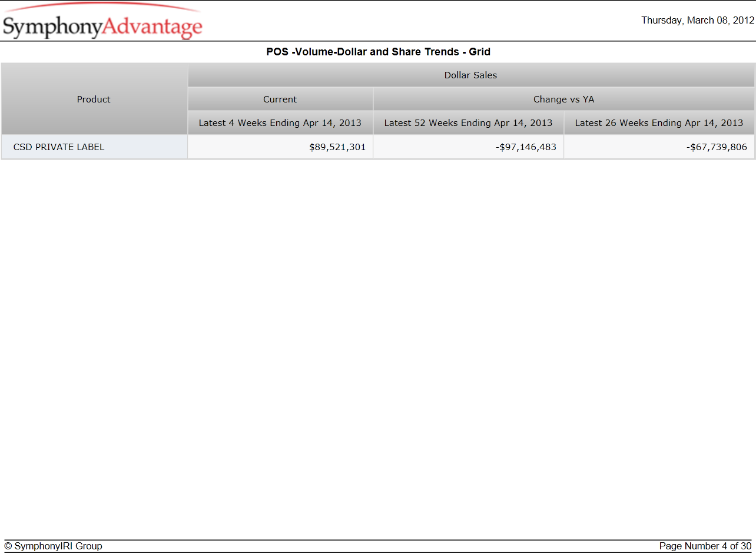Image resolution: width=756 pixels, height=557 pixels.
Task: Click the SymphonyAdvantage logo
Action: (102, 22)
